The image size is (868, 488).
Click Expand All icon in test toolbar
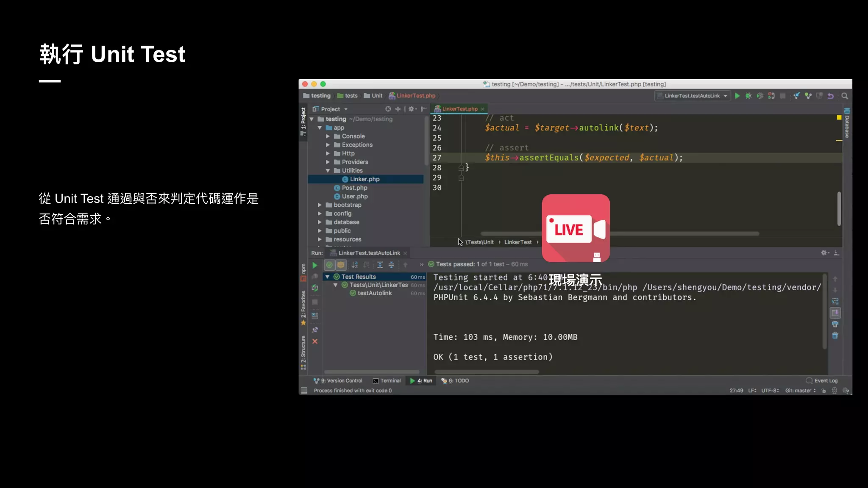[380, 265]
